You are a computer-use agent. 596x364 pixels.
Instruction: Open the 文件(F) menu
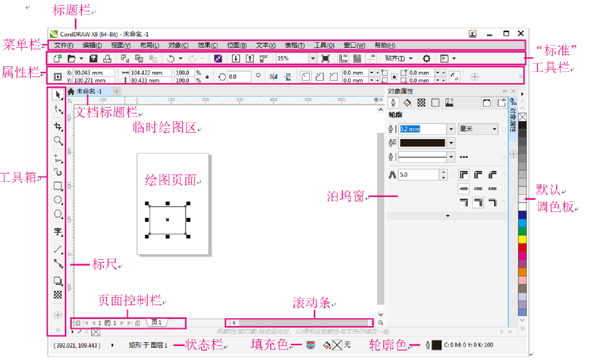point(63,45)
